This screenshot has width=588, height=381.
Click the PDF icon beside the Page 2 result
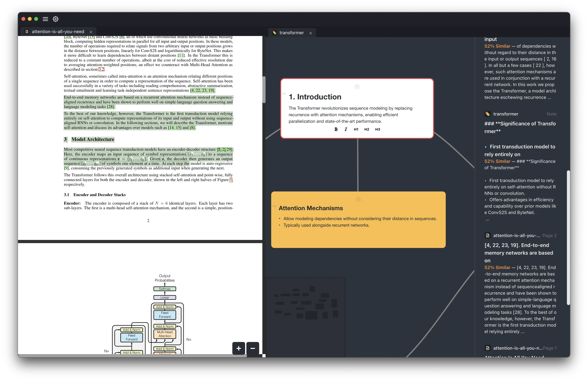487,236
